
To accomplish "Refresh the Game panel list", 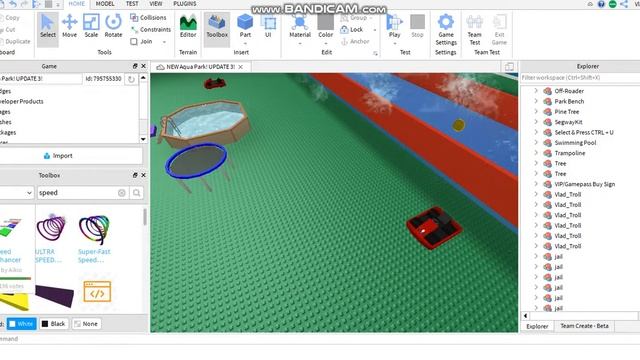I will tap(131, 79).
